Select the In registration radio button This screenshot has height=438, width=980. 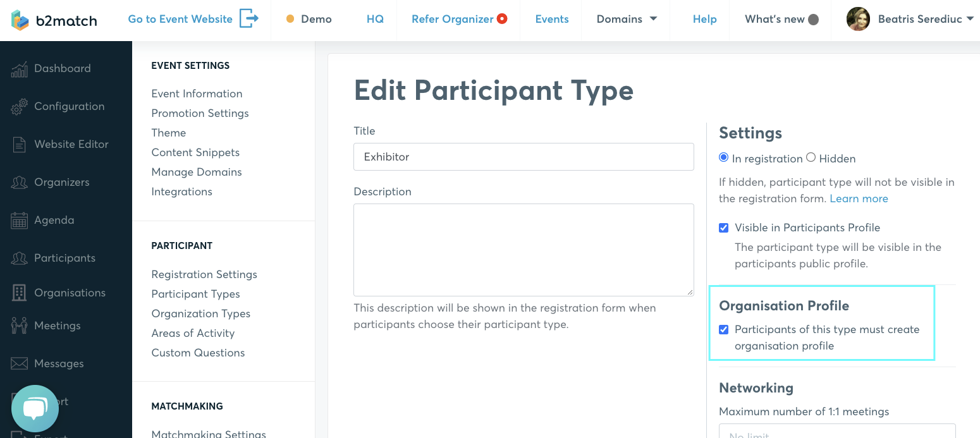tap(724, 157)
